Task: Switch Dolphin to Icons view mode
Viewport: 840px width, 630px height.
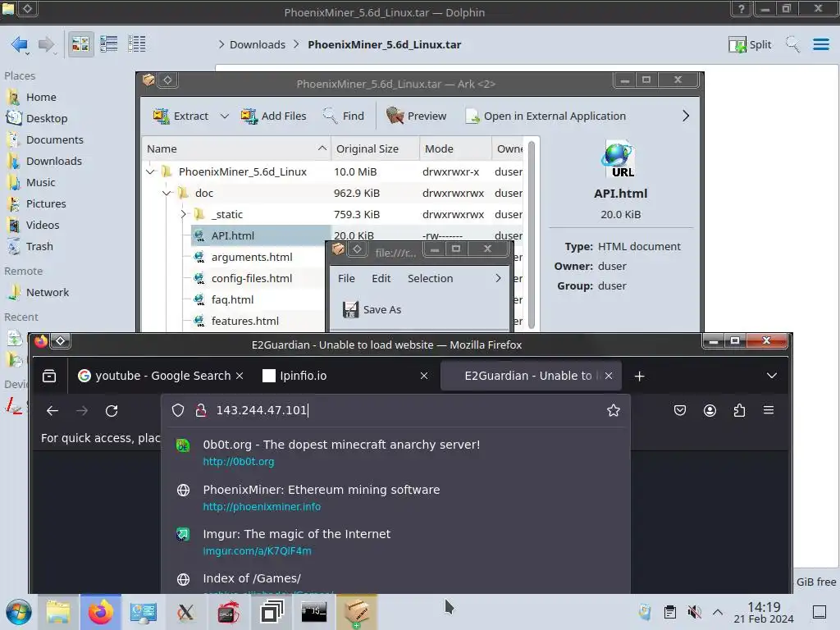Action: pyautogui.click(x=80, y=44)
